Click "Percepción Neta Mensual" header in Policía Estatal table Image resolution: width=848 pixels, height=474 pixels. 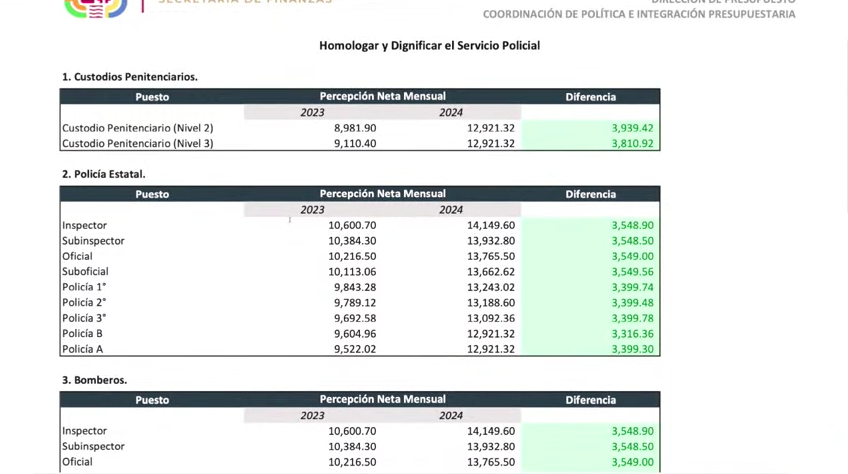(x=382, y=194)
